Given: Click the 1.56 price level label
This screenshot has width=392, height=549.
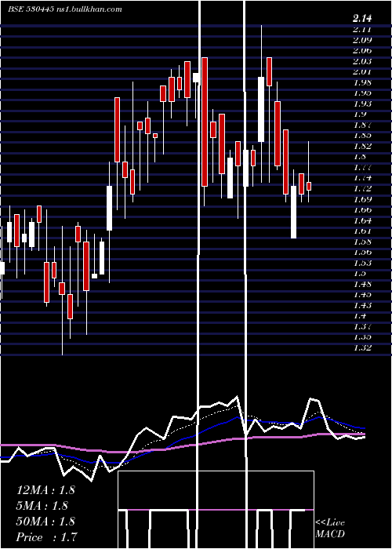Looking at the screenshot, I should coord(362,252).
